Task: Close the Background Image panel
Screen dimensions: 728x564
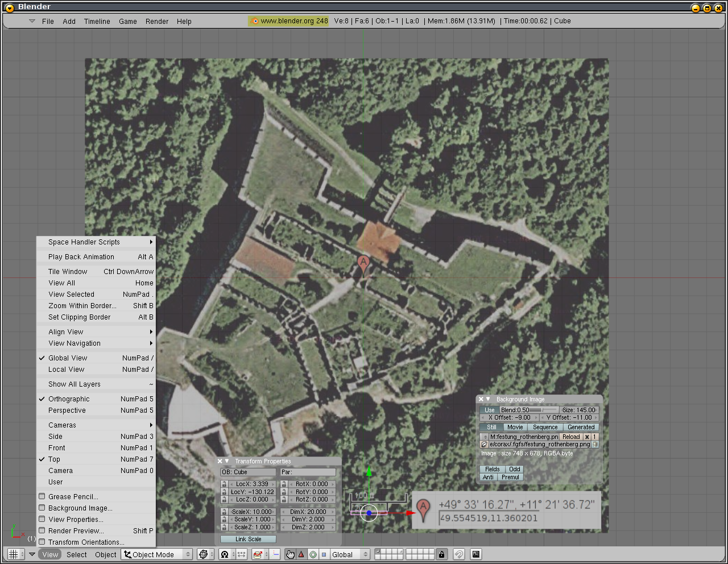Action: tap(481, 399)
